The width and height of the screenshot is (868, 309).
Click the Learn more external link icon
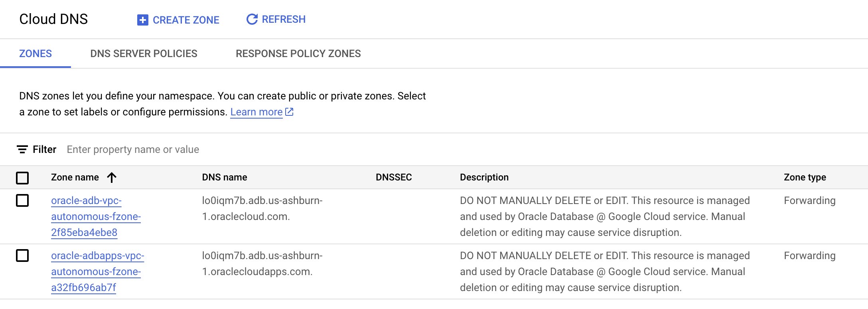[x=290, y=112]
